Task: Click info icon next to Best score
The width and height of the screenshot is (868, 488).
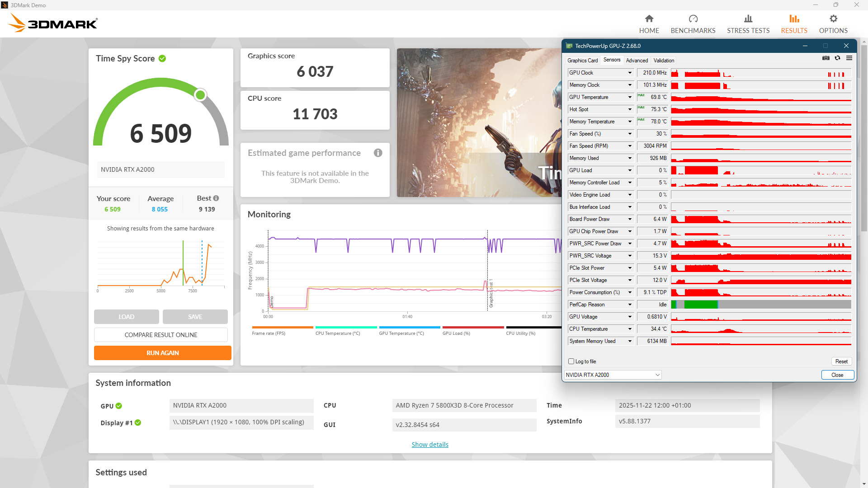Action: pos(216,198)
